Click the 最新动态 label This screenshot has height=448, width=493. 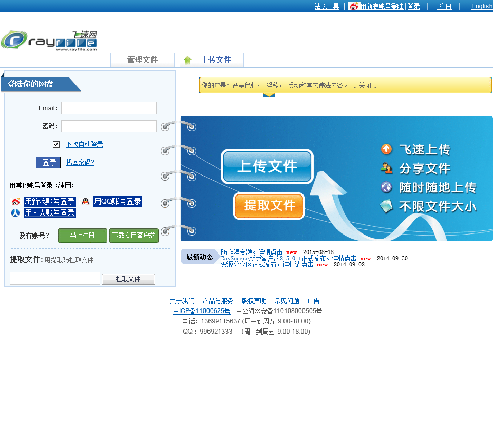pos(199,257)
